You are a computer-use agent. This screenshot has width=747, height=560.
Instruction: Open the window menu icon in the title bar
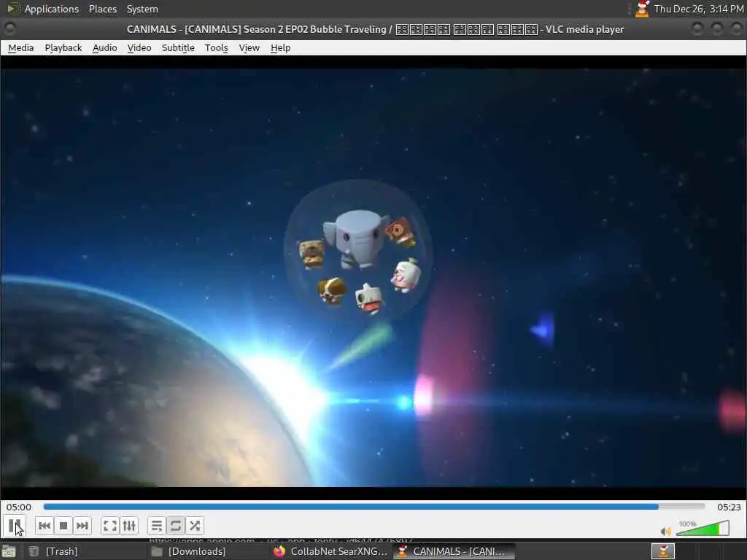(9, 29)
